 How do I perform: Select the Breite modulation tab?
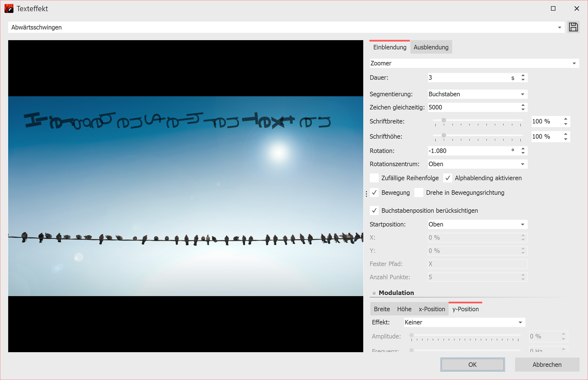tap(382, 309)
